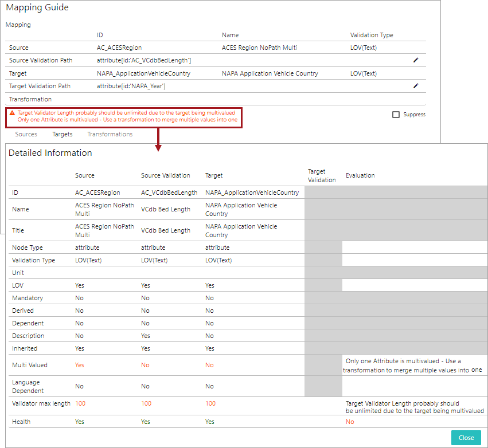
Task: Switch to the Sources tab
Action: pyautogui.click(x=26, y=134)
